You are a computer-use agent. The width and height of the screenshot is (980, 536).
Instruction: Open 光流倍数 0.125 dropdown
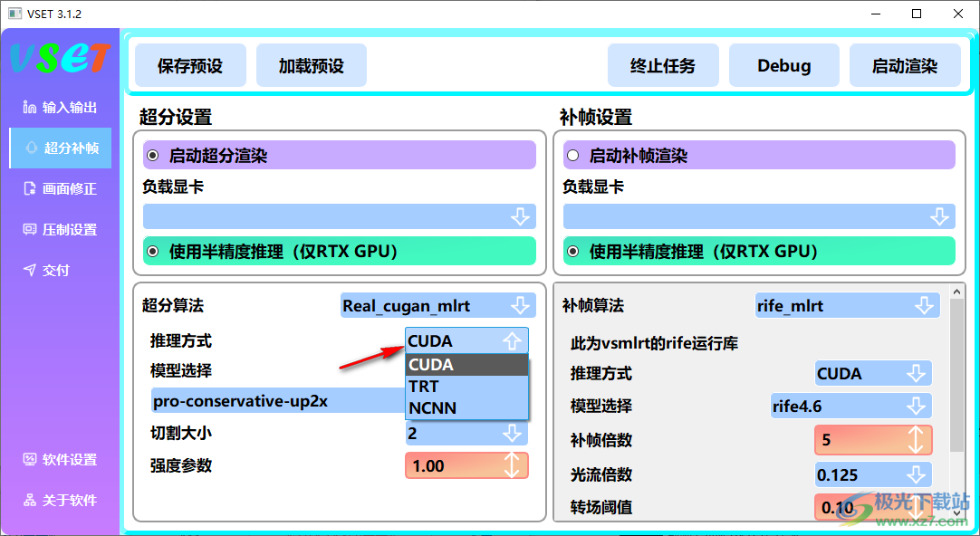click(x=873, y=474)
